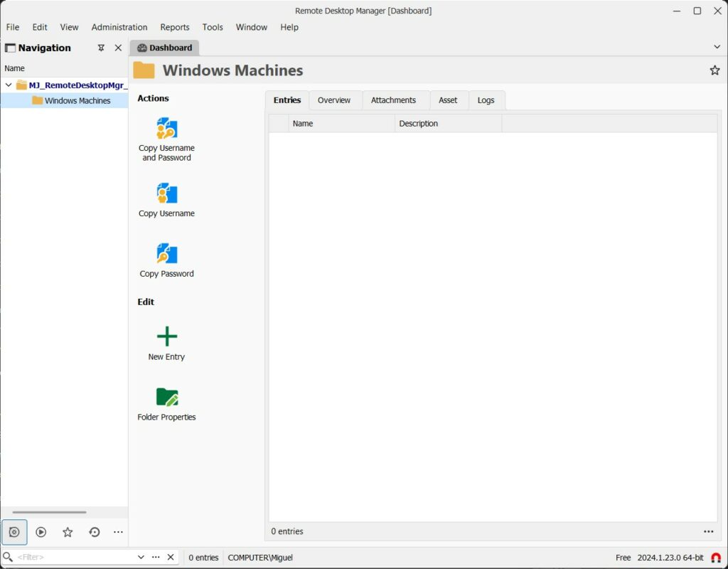The height and width of the screenshot is (569, 728).
Task: Click the Copy Password action icon
Action: pyautogui.click(x=166, y=253)
